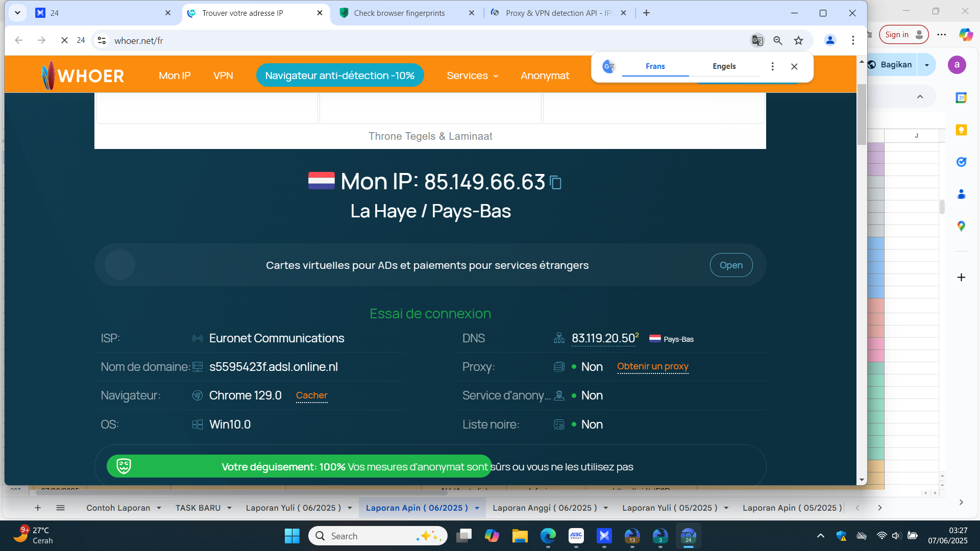Viewport: 980px width, 551px height.
Task: Open the weather widget on taskbar
Action: (34, 536)
